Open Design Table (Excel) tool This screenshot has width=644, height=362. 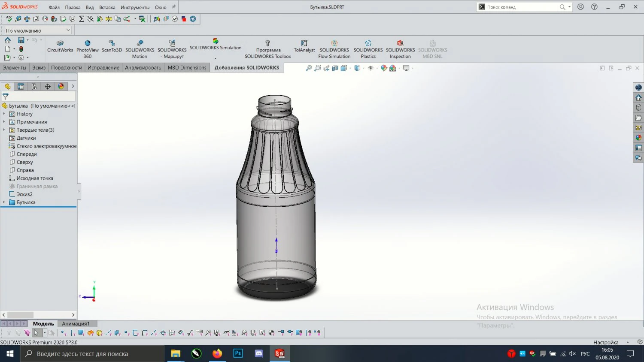point(142,19)
